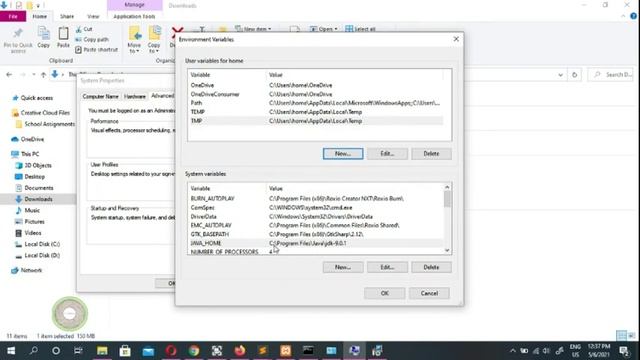
Task: Click Delete button under system variables
Action: point(431,267)
